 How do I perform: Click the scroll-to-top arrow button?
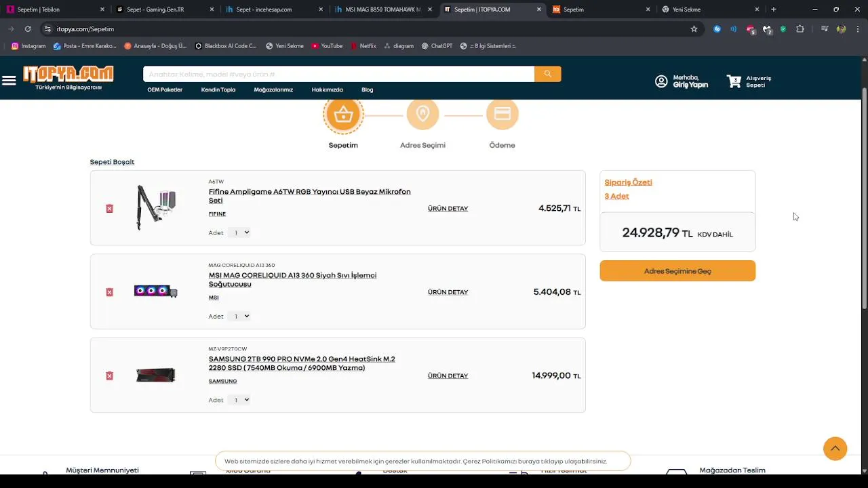[835, 449]
